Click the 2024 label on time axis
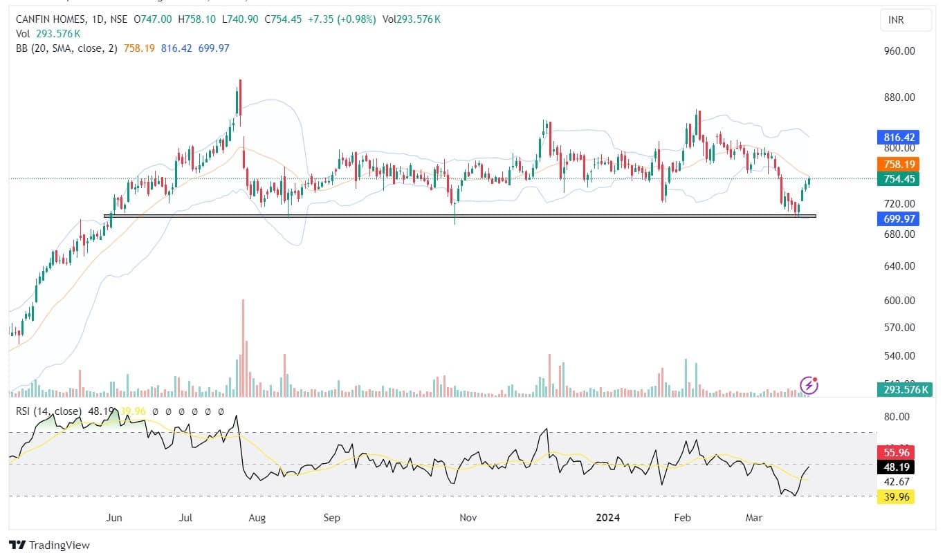945x560 pixels. pyautogui.click(x=609, y=518)
